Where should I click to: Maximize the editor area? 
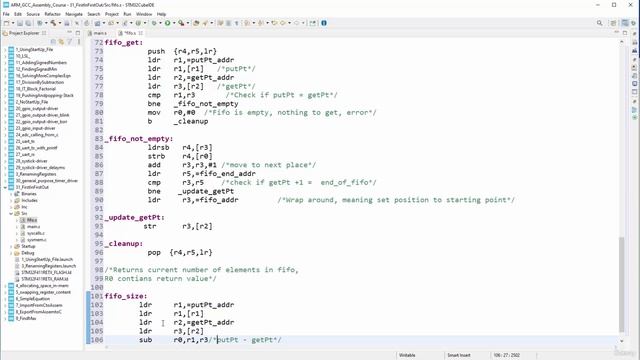625,33
